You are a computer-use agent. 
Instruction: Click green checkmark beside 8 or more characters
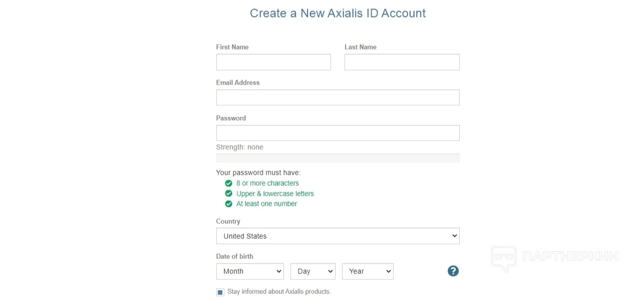click(228, 183)
